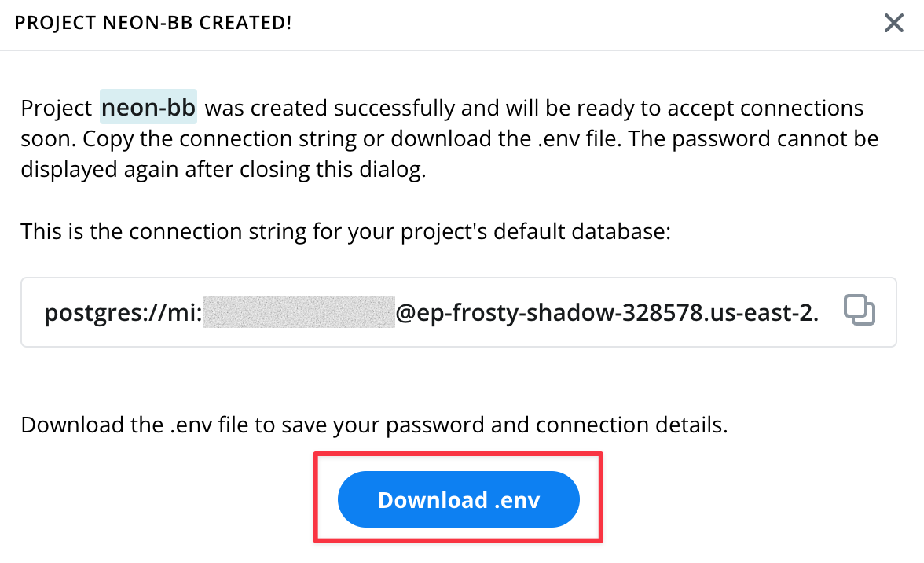Click the dialog title PROJECT NEON-BB CREATED!
Image resolution: width=924 pixels, height=563 pixels.
[x=153, y=23]
